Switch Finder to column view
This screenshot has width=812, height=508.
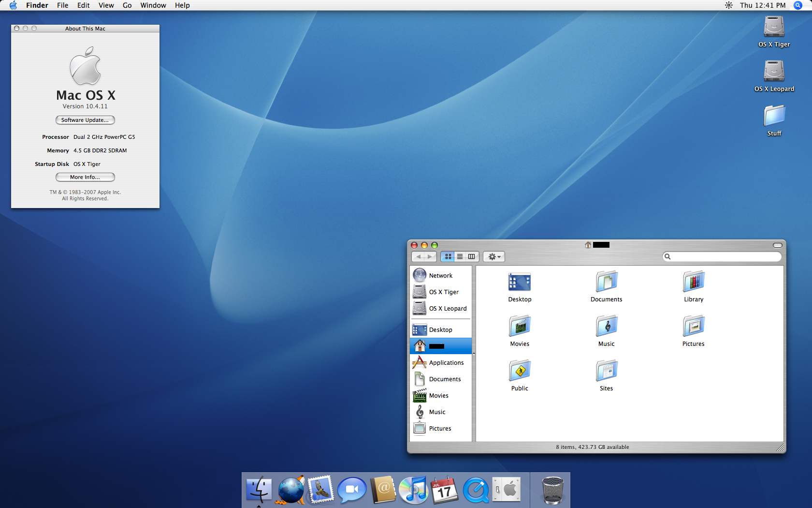click(x=471, y=256)
